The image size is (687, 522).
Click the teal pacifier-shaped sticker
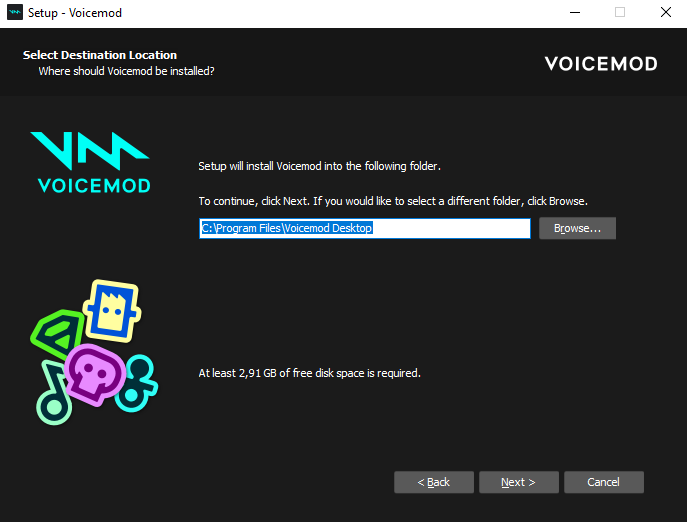(138, 384)
